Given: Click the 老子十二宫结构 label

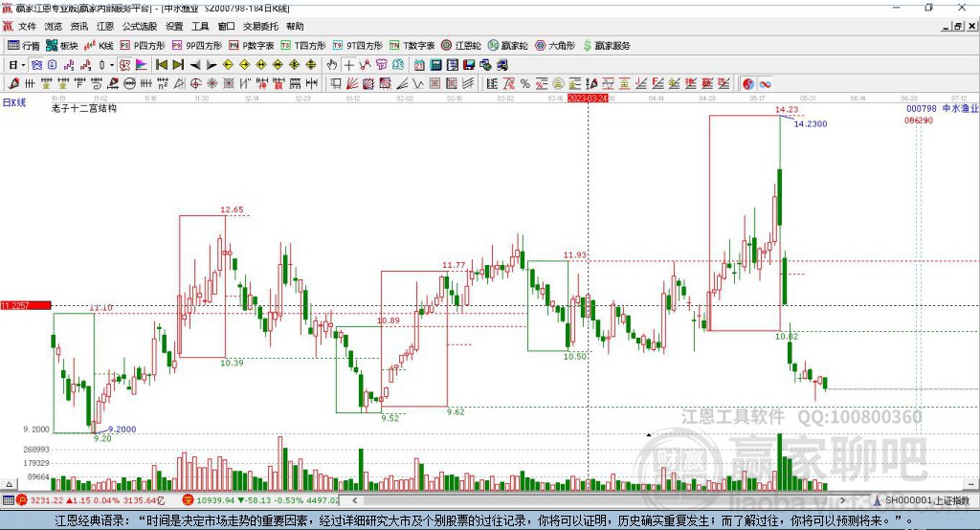Looking at the screenshot, I should point(84,108).
